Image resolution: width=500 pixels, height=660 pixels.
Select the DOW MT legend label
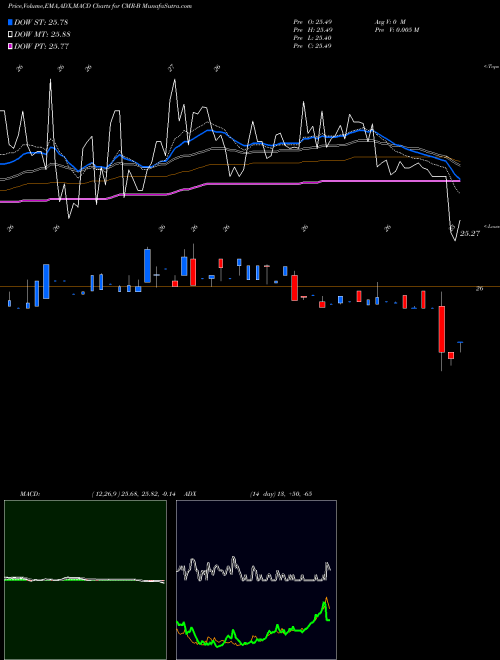tap(42, 35)
